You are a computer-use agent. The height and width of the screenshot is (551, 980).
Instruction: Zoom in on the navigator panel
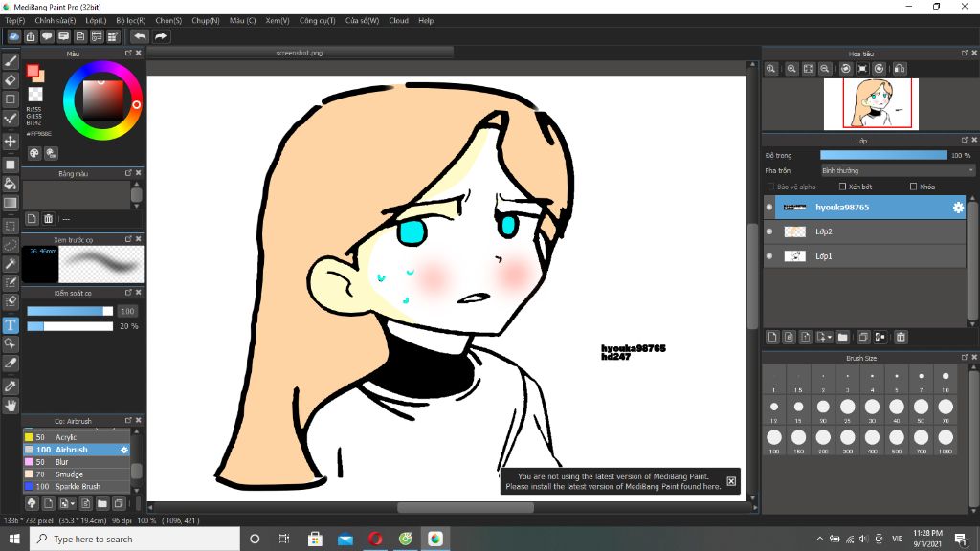tap(791, 69)
